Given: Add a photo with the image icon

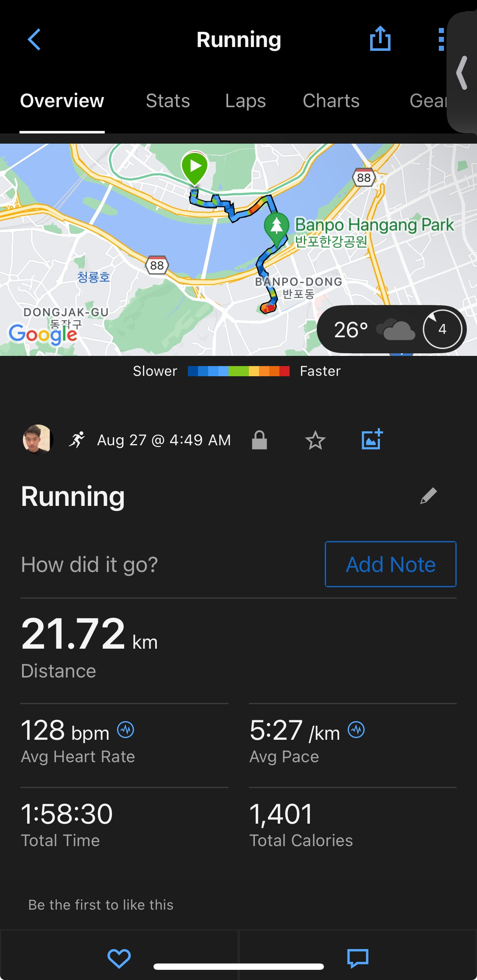Looking at the screenshot, I should [x=372, y=439].
